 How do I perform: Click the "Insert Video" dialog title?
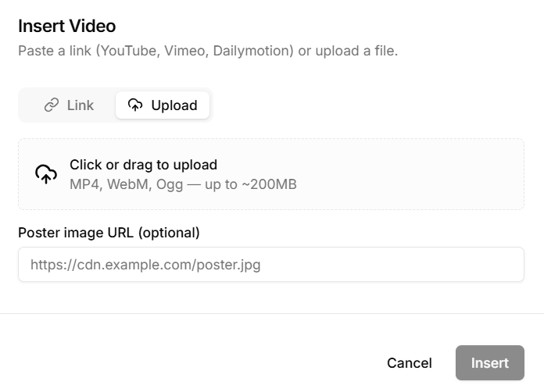click(x=66, y=26)
